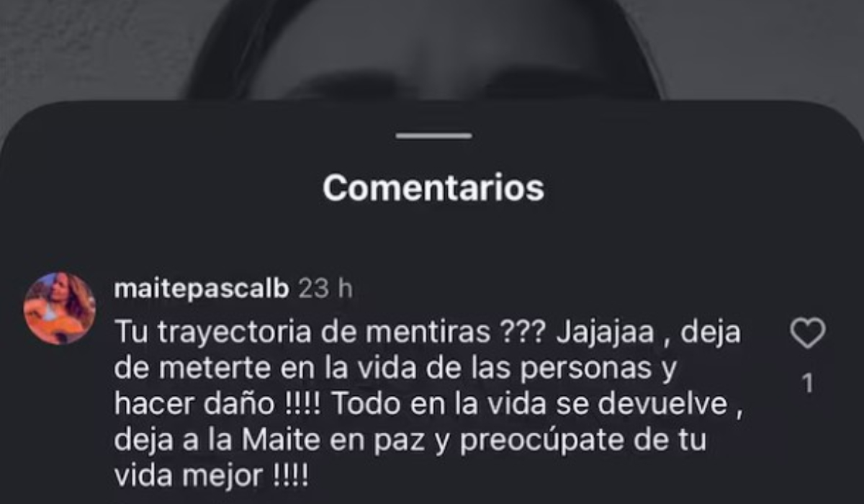Tap the maitepascalb username
The width and height of the screenshot is (864, 504).
[x=202, y=289]
